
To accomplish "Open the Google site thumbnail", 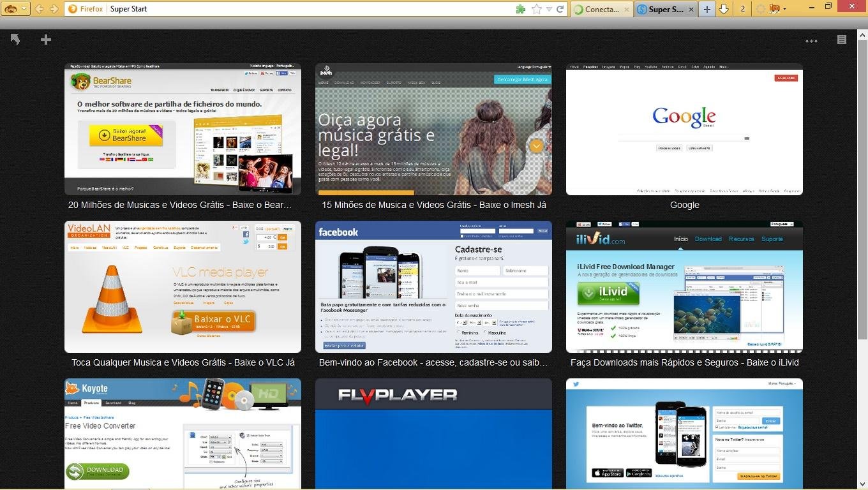I will click(x=684, y=129).
